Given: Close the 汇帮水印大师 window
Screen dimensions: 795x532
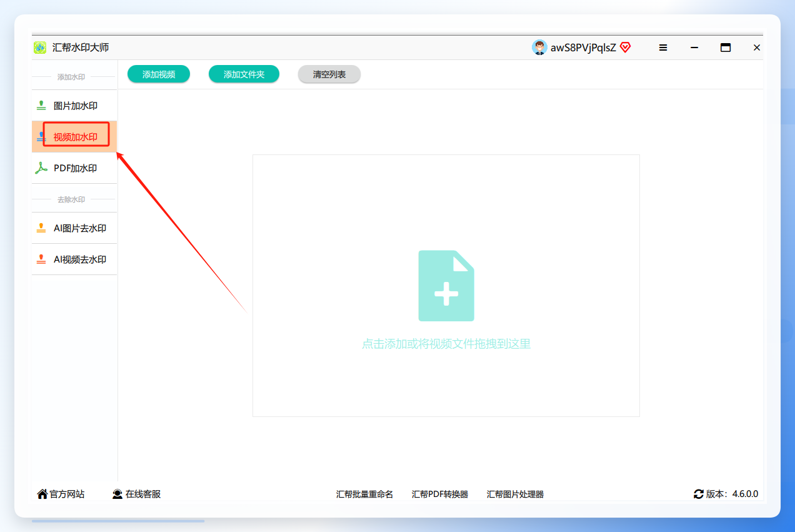Looking at the screenshot, I should point(757,48).
